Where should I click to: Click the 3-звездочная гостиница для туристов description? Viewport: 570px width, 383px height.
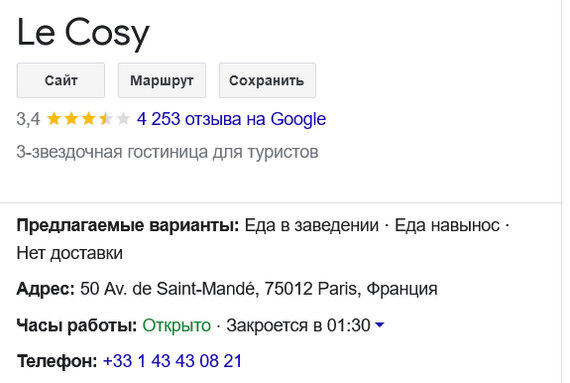[168, 152]
